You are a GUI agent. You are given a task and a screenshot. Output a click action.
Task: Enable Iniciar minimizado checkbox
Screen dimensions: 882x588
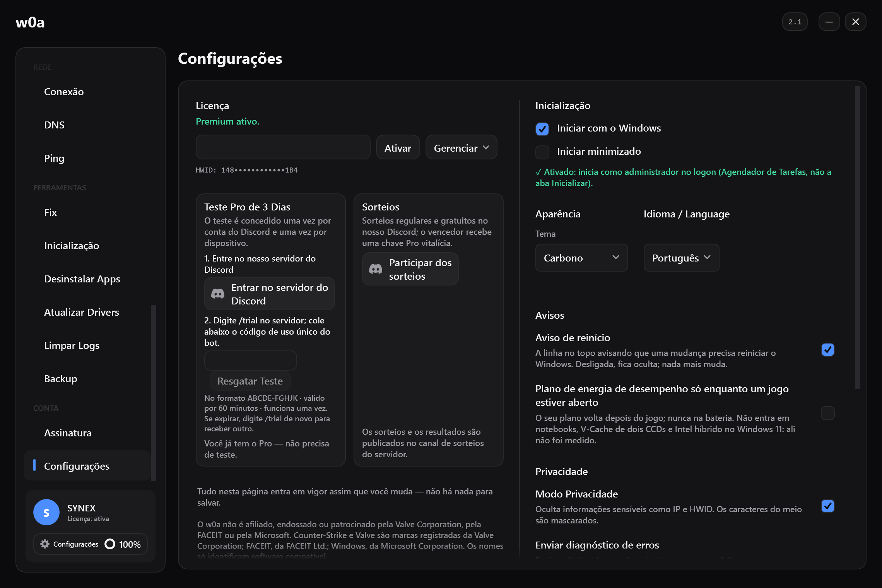click(x=542, y=152)
